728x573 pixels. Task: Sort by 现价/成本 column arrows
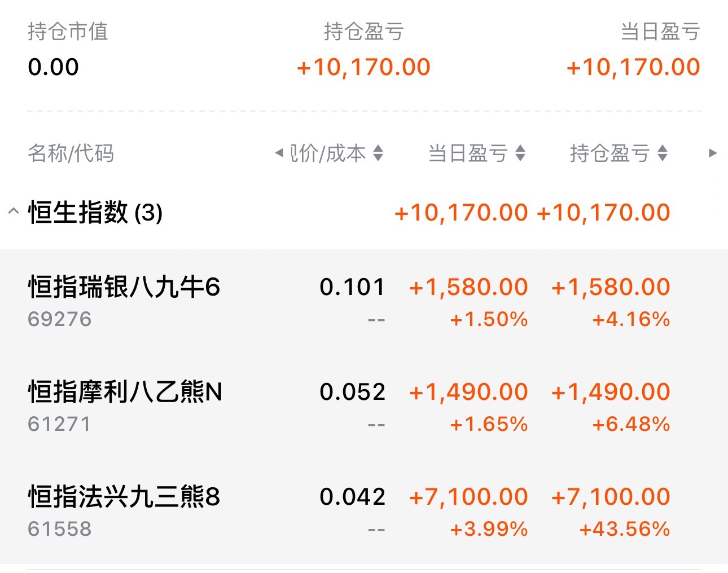point(378,153)
